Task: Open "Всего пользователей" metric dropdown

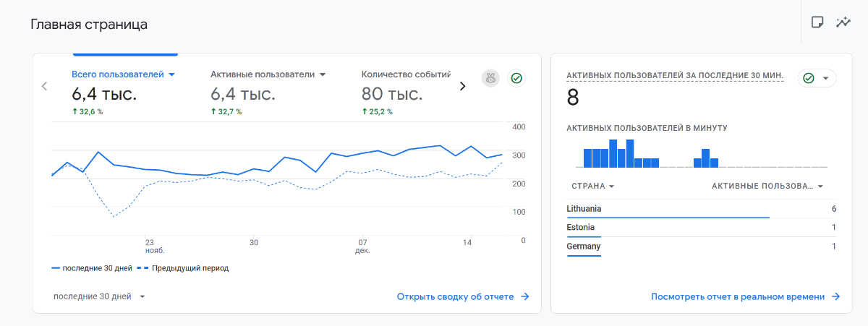Action: [x=171, y=74]
